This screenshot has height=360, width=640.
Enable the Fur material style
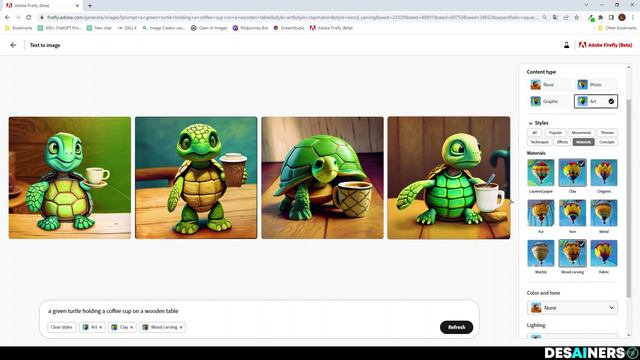tap(541, 213)
